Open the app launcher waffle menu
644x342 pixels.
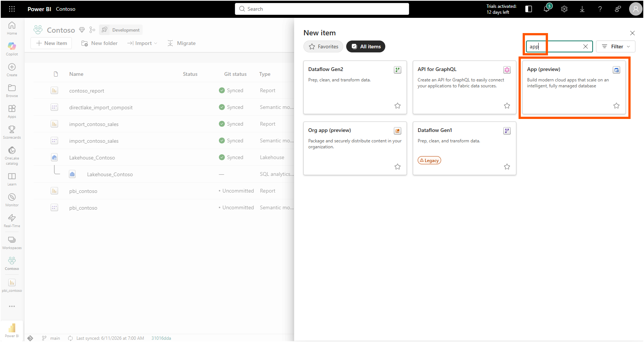point(12,9)
